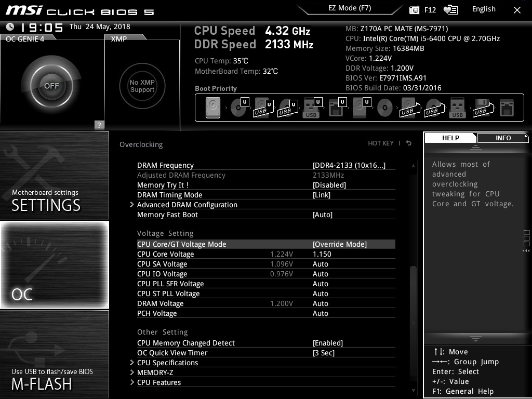Click the time display 19:05
The height and width of the screenshot is (399, 532).
click(42, 27)
